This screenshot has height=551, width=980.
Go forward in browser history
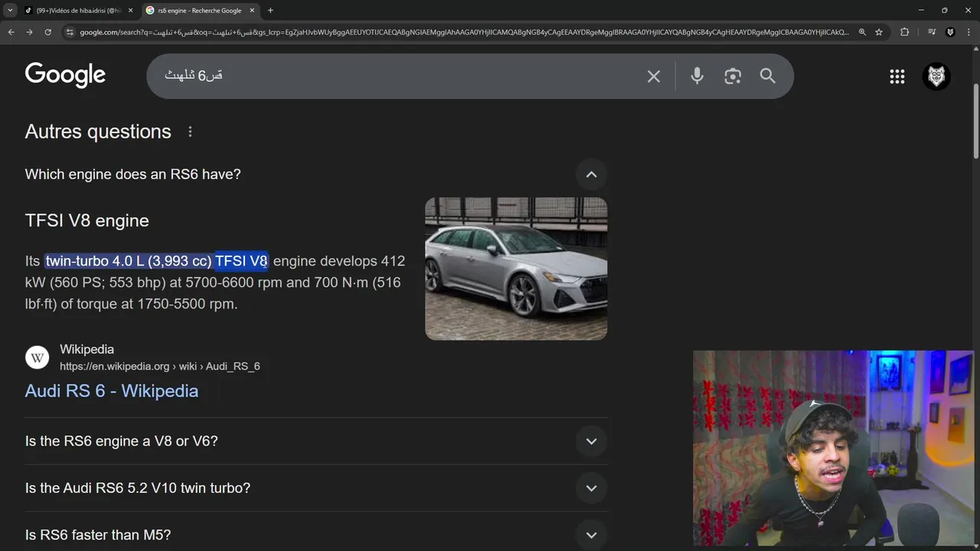coord(29,32)
